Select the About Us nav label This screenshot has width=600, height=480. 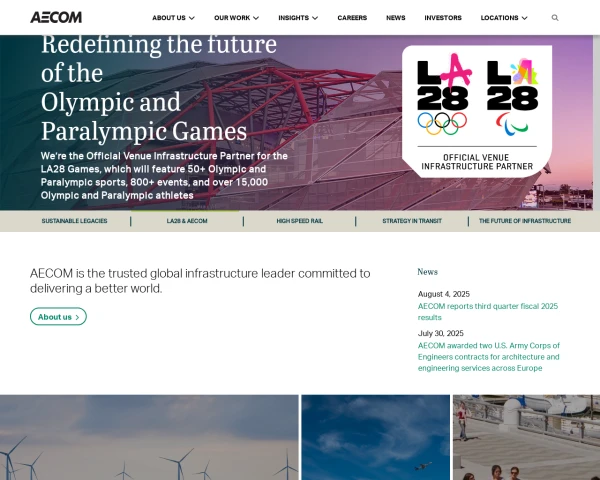click(169, 18)
